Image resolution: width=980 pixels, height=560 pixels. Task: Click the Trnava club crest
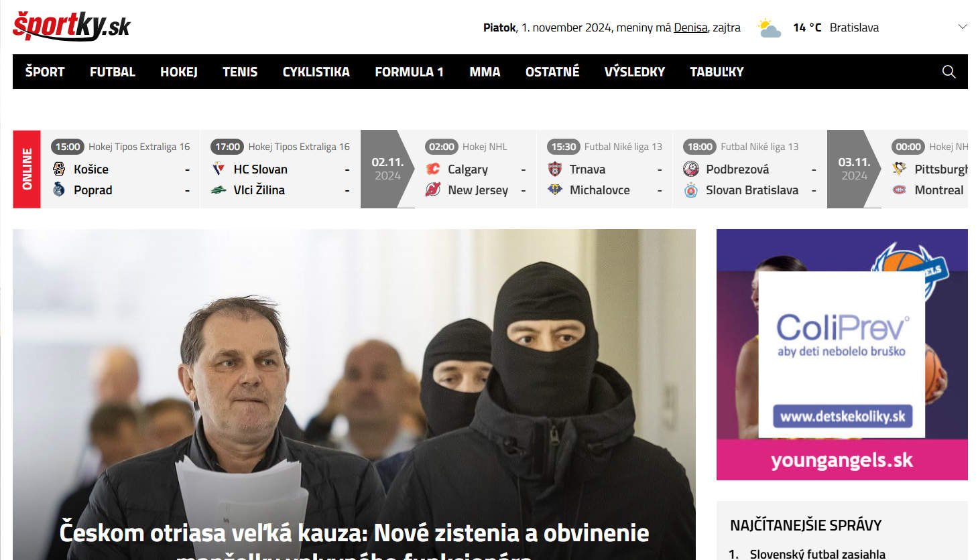pos(555,169)
